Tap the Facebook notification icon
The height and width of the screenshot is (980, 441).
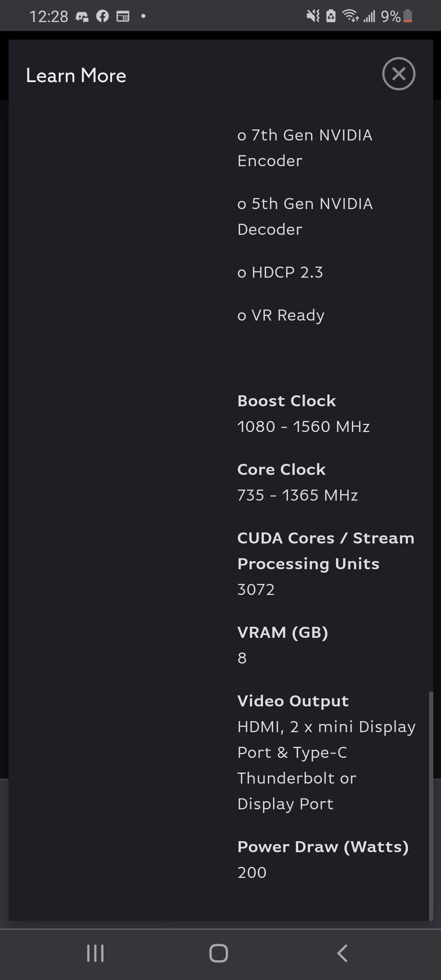pos(102,16)
